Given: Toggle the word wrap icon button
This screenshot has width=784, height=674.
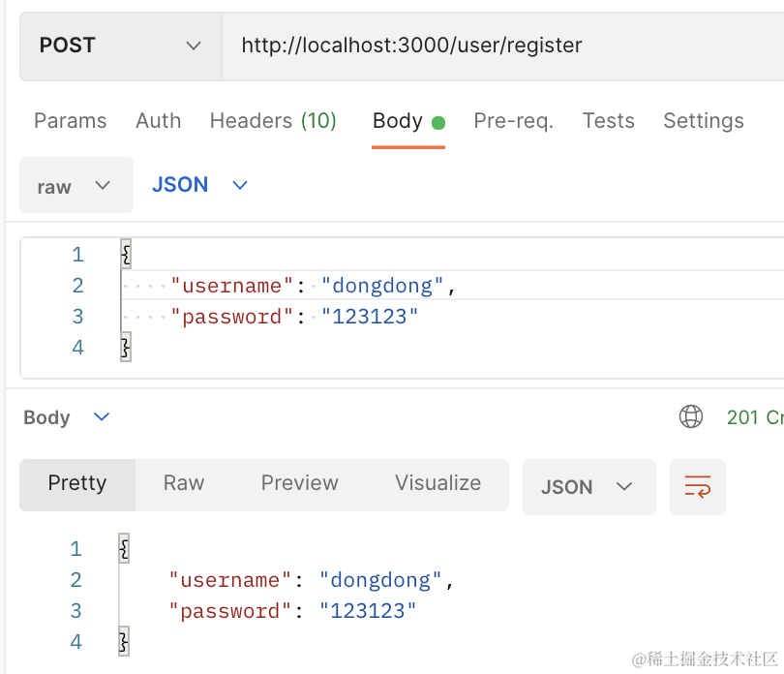Looking at the screenshot, I should pos(697,486).
